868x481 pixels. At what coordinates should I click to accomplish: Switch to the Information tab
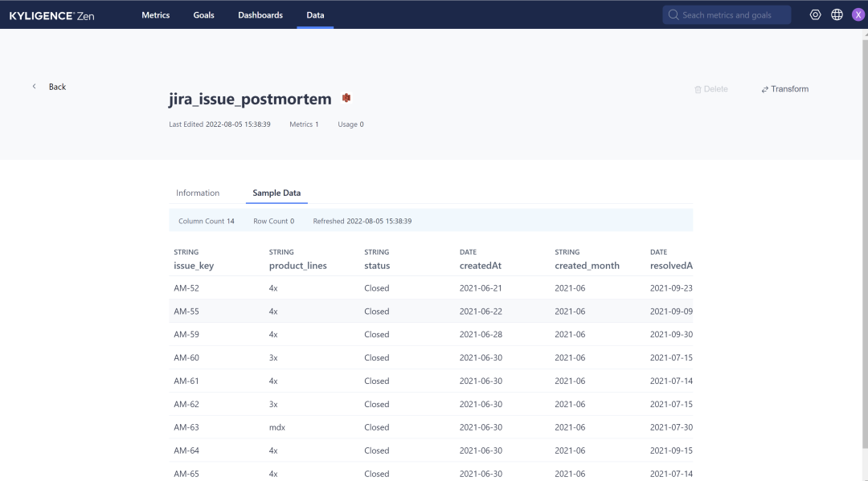(x=198, y=193)
